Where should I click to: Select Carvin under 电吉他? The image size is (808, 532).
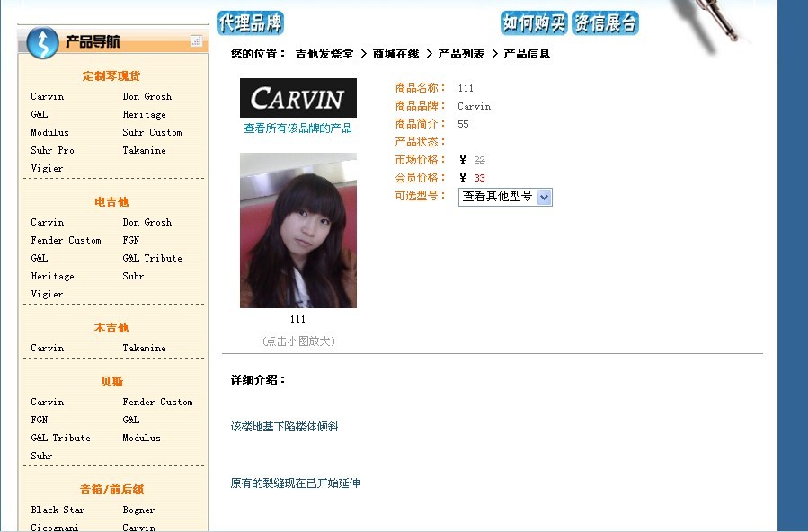tap(48, 222)
